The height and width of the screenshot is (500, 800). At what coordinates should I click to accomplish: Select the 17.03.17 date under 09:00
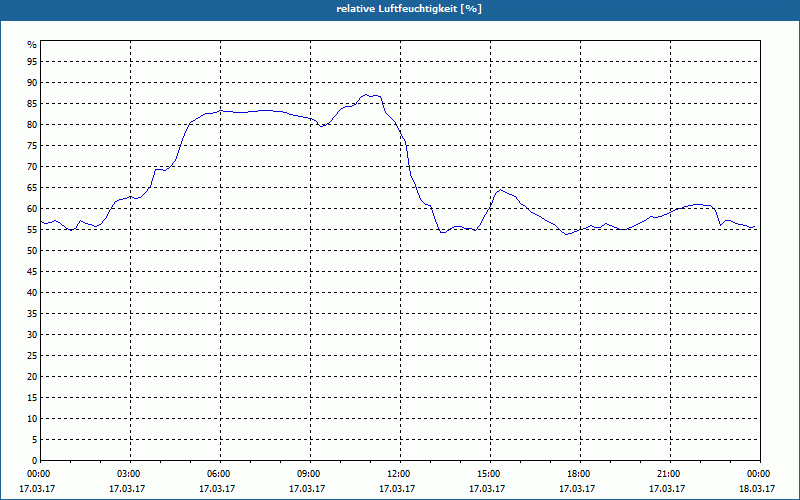point(307,489)
